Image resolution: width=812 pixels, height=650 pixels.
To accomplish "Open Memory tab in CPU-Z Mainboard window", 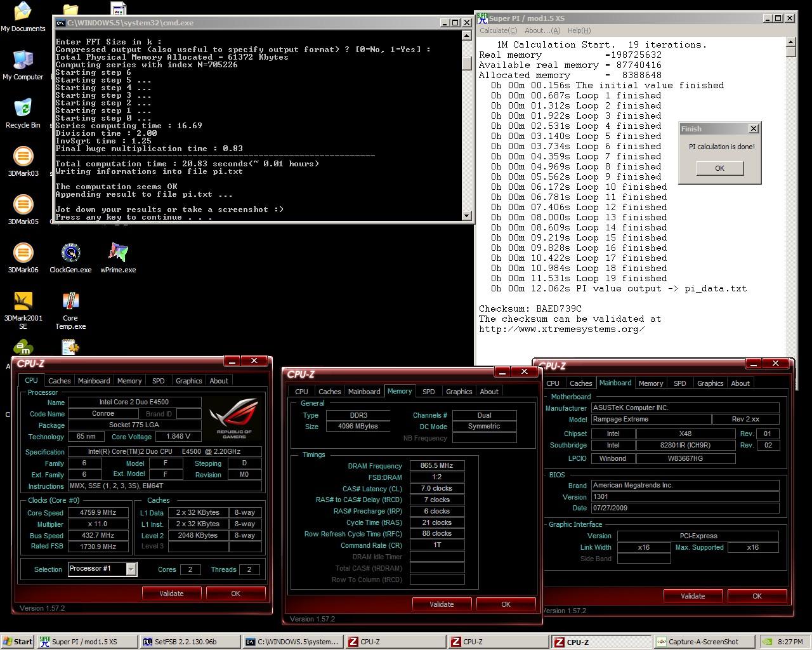I will click(651, 383).
